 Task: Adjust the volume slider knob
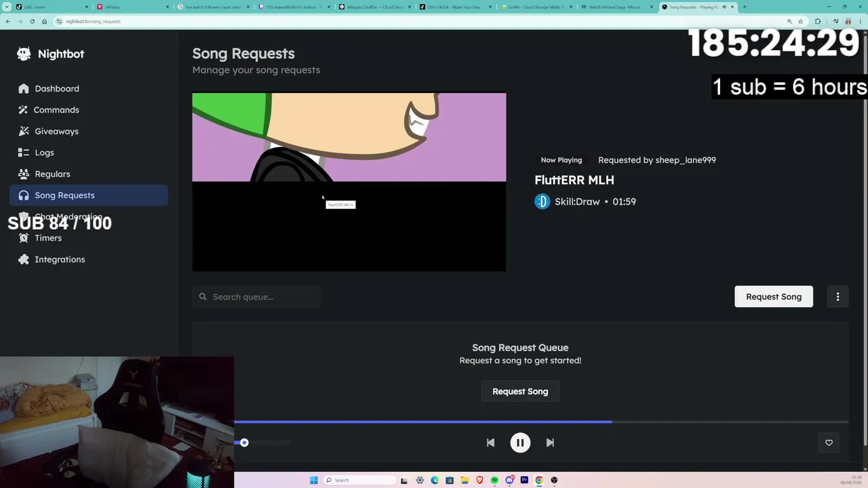tap(244, 443)
